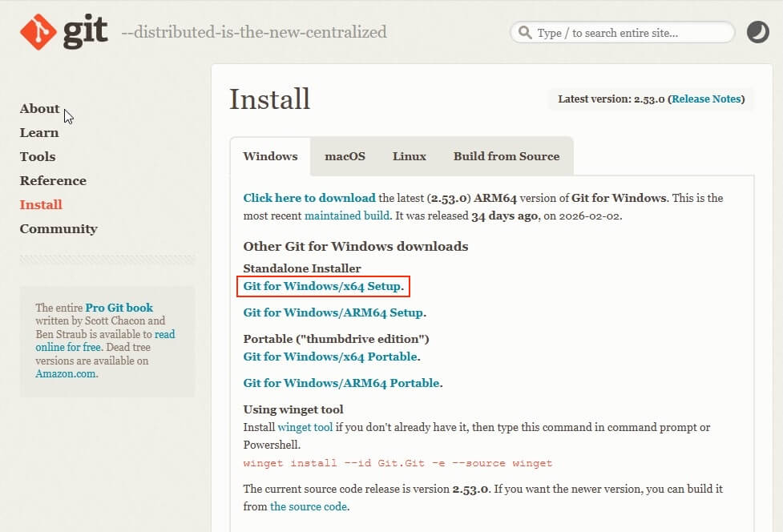Click 'Portable ("thumbdrive edition")' subheading

point(336,339)
